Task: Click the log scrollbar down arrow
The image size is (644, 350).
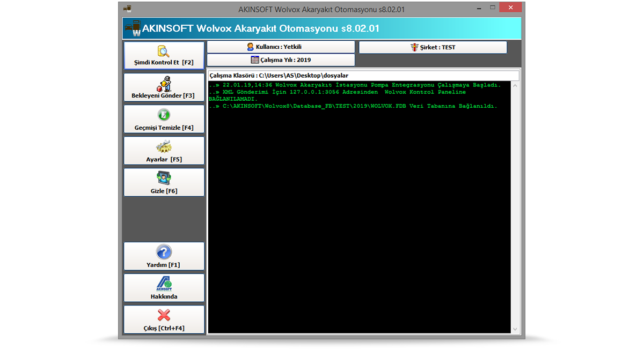Action: tap(515, 329)
